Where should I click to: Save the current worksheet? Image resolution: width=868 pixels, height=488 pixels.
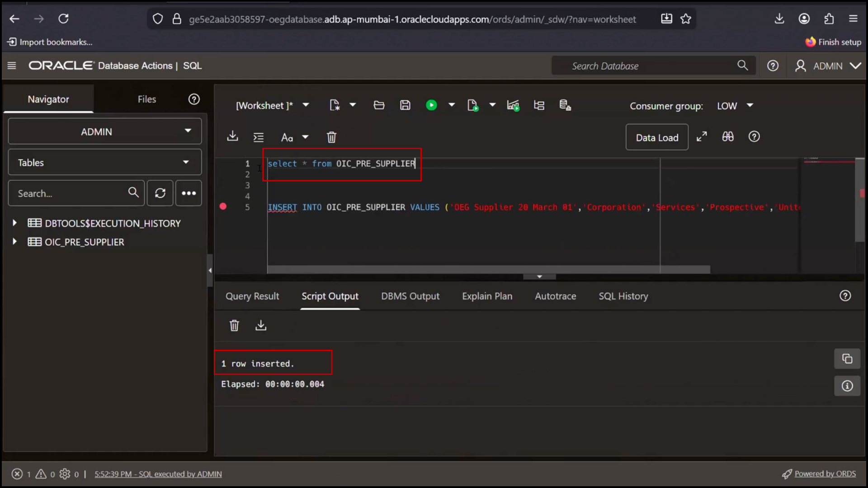[x=405, y=105]
